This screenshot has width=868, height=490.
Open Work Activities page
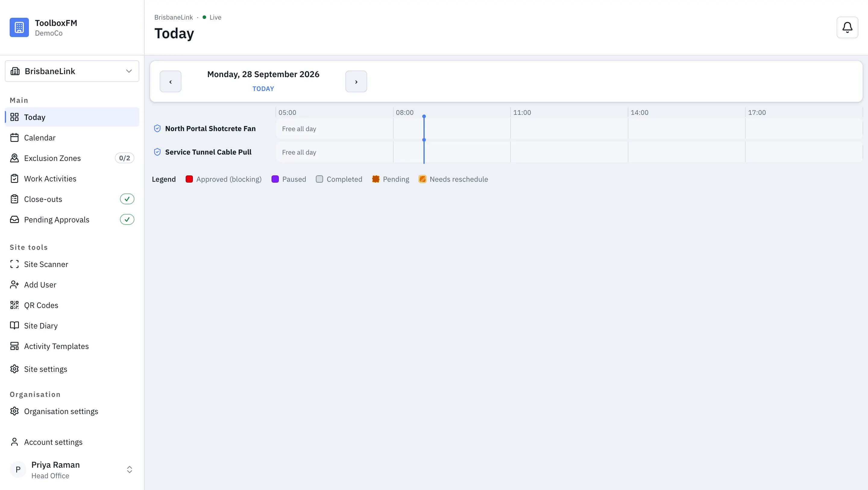click(72, 179)
